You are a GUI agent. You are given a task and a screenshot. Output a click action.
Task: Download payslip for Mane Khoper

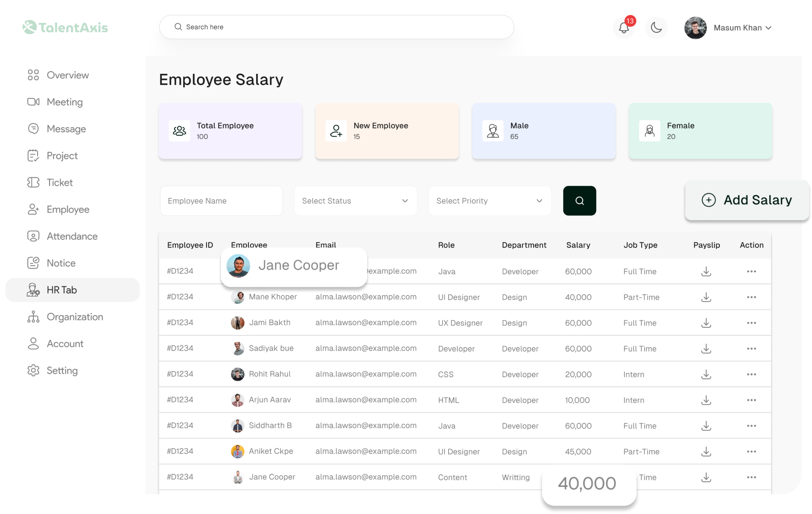[706, 298]
